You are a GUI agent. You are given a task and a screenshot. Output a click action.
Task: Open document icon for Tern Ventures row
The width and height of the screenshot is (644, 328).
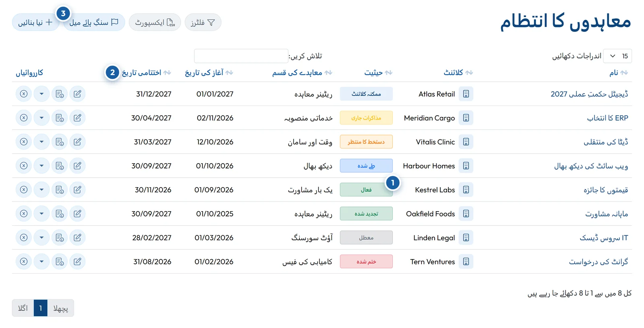(x=60, y=262)
